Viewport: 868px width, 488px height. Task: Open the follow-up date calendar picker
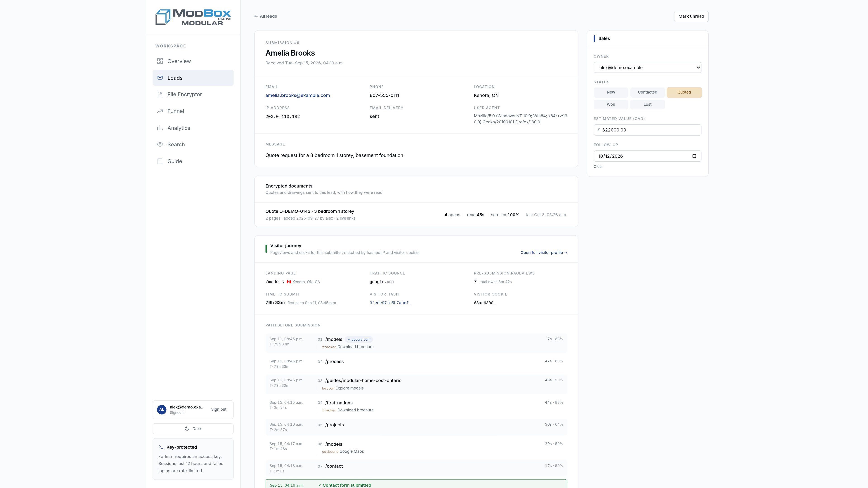point(694,156)
